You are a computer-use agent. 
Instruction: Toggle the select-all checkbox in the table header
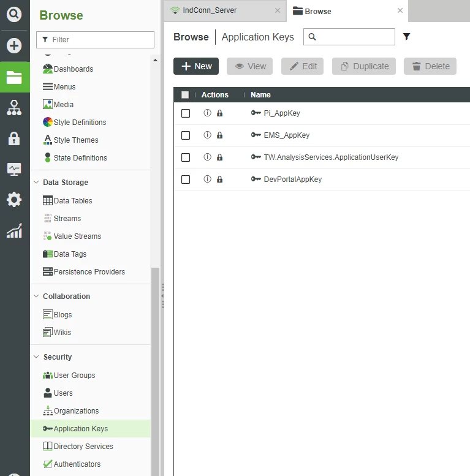point(185,95)
